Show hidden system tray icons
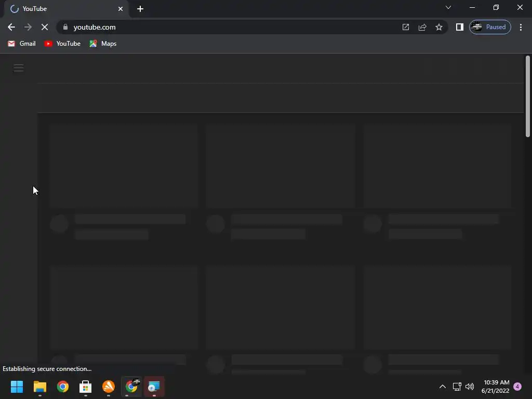 (x=443, y=387)
